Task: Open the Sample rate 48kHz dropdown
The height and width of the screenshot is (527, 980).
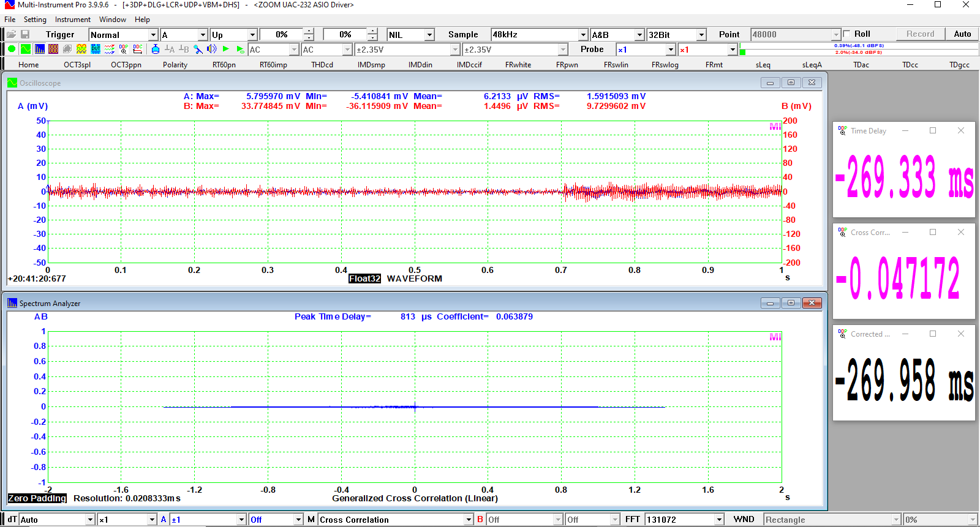Action: (582, 35)
